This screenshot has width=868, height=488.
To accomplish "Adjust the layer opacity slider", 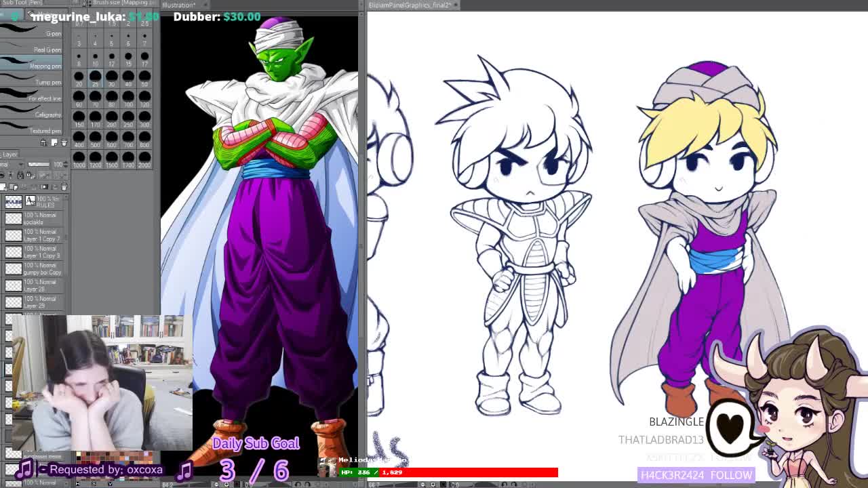I will 39,164.
